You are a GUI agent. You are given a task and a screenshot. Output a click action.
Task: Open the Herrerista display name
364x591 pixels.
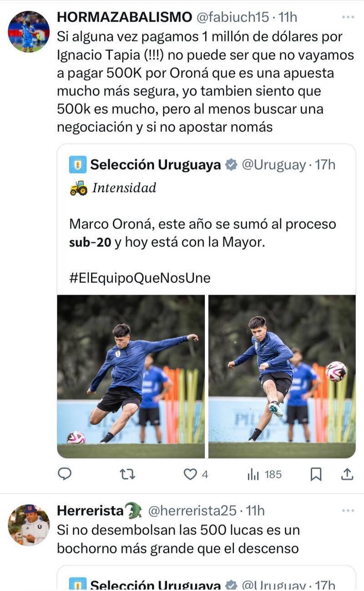pos(90,511)
